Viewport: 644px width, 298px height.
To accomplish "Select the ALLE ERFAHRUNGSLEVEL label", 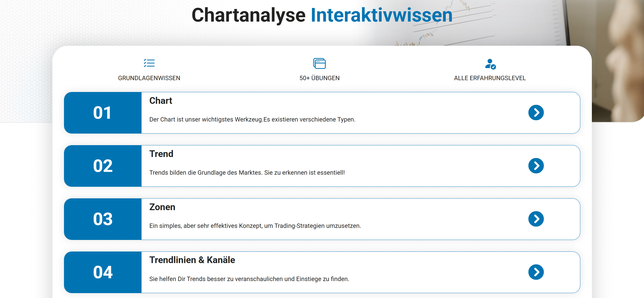I will 490,78.
